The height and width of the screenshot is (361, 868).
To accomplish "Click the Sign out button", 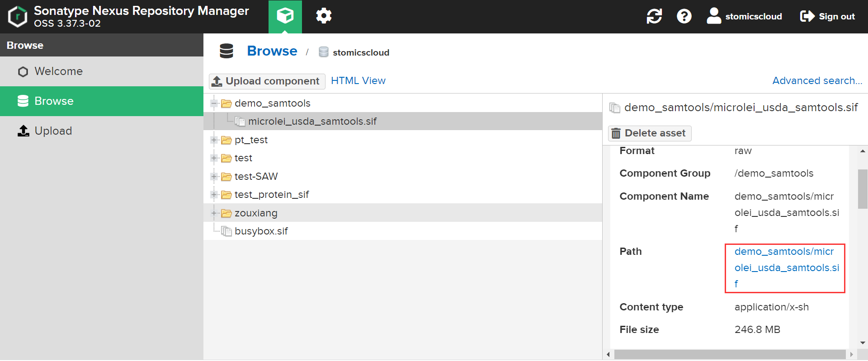I will (827, 16).
